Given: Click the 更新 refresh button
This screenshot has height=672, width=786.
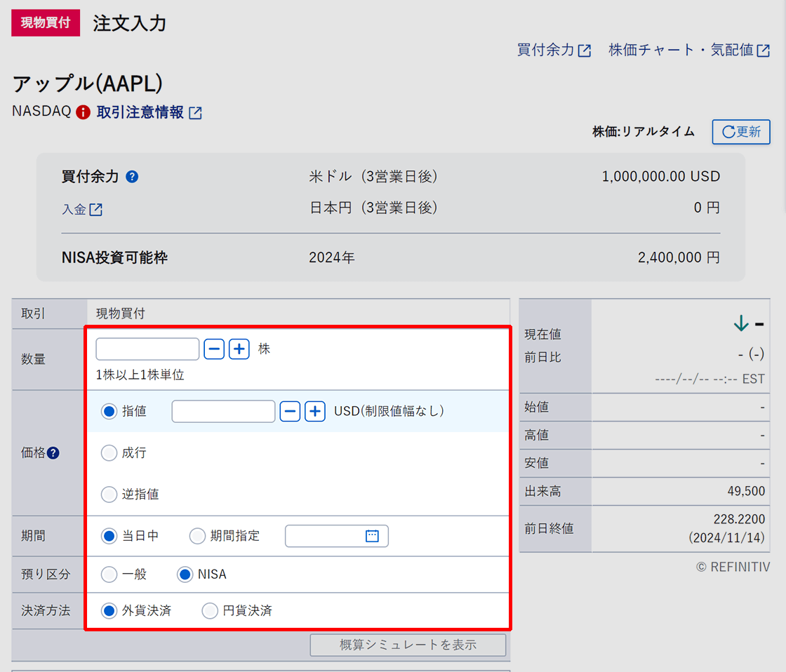Looking at the screenshot, I should (x=741, y=132).
